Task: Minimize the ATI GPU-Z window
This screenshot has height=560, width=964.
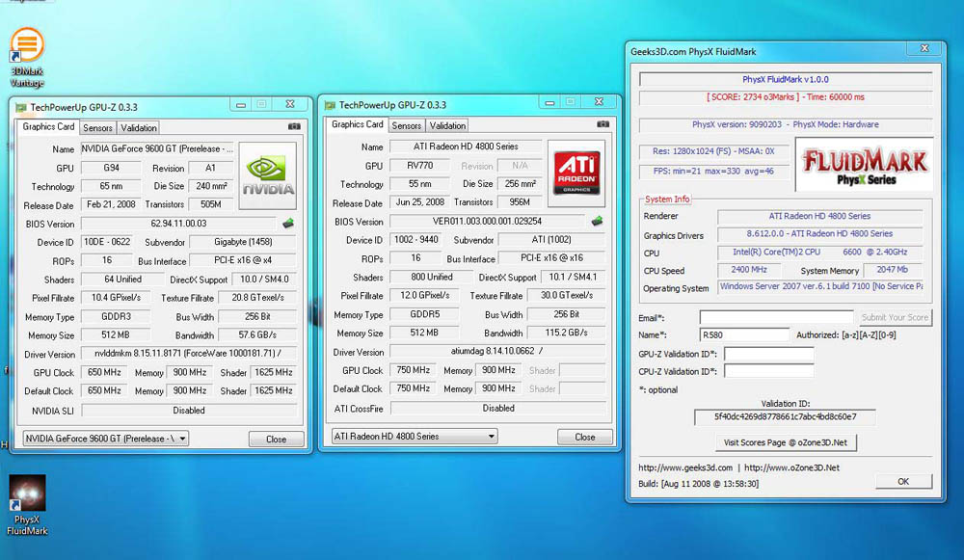Action: (x=549, y=102)
